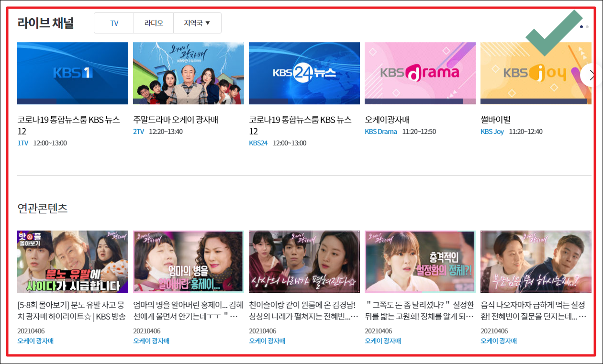Open the 지역국 dropdown
The image size is (603, 364).
(197, 23)
